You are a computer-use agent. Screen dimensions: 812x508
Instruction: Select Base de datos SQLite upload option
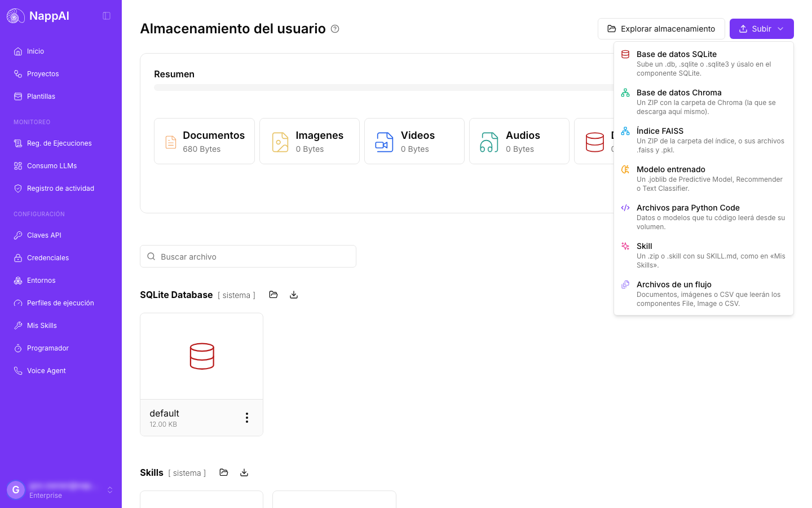point(704,63)
